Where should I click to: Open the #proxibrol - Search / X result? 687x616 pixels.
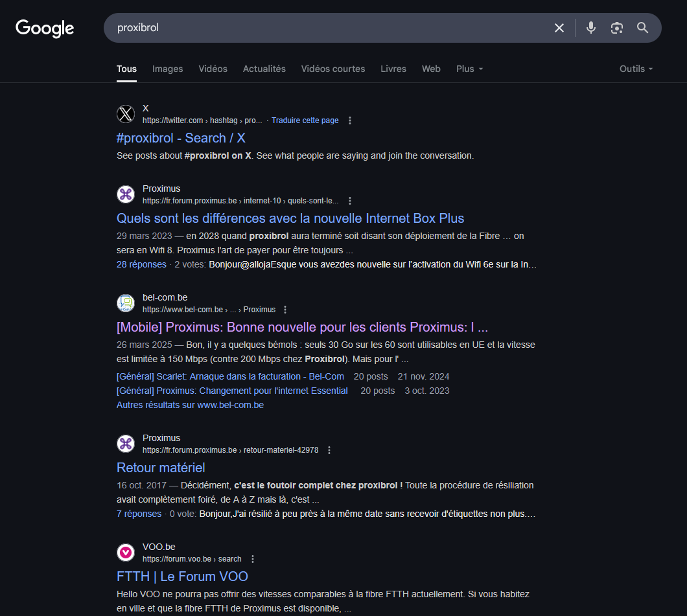(x=181, y=139)
